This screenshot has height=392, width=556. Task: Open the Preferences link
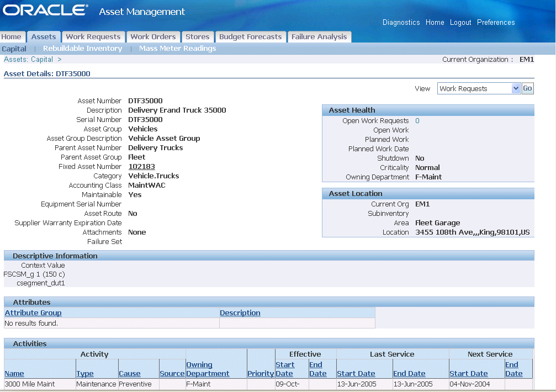click(496, 22)
